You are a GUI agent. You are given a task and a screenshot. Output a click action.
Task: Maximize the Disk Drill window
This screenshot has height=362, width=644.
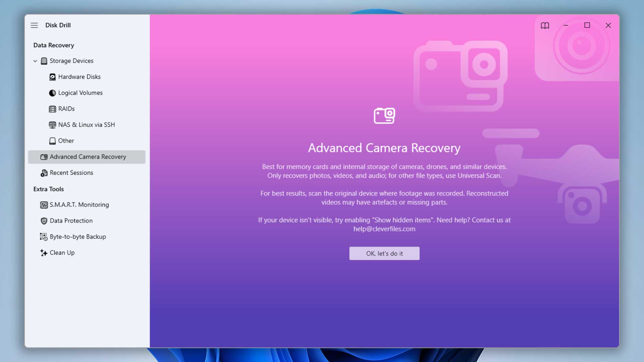(587, 25)
